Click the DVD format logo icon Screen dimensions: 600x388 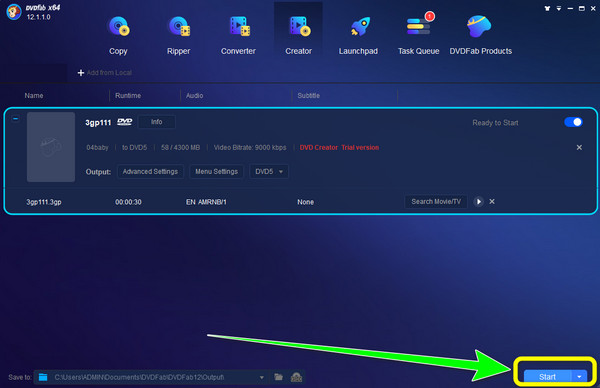[124, 122]
